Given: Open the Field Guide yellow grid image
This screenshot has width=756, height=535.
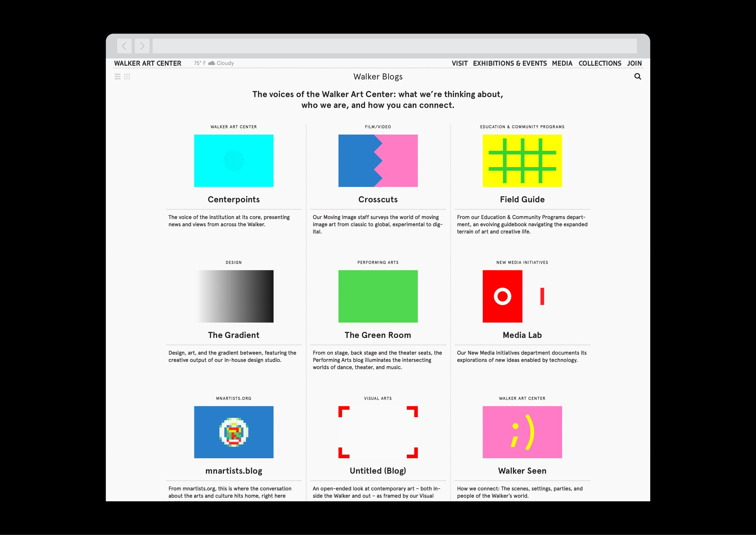Looking at the screenshot, I should click(x=522, y=160).
